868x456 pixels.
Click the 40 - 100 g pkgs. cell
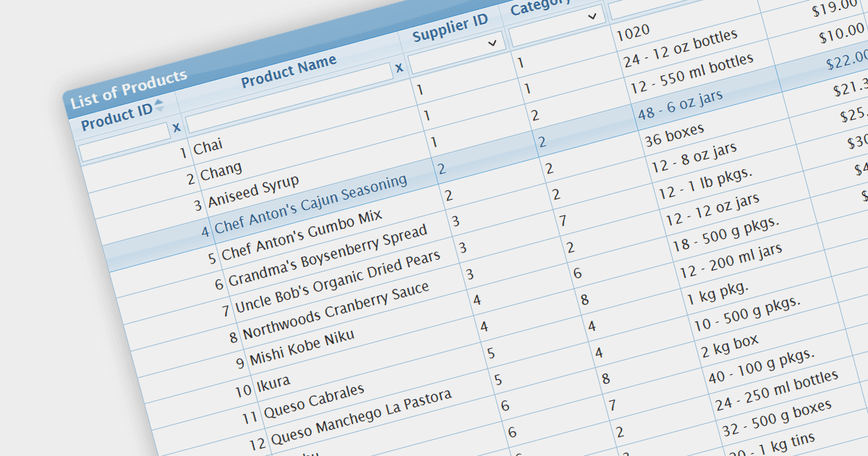762,367
